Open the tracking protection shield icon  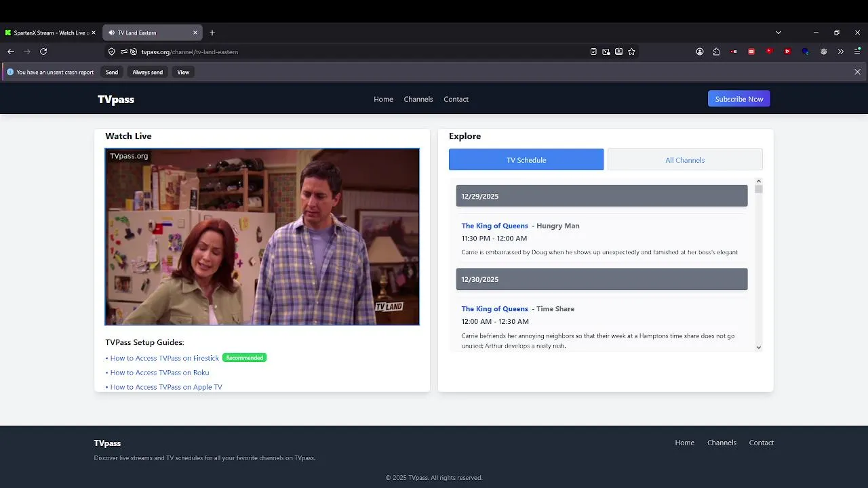[112, 52]
